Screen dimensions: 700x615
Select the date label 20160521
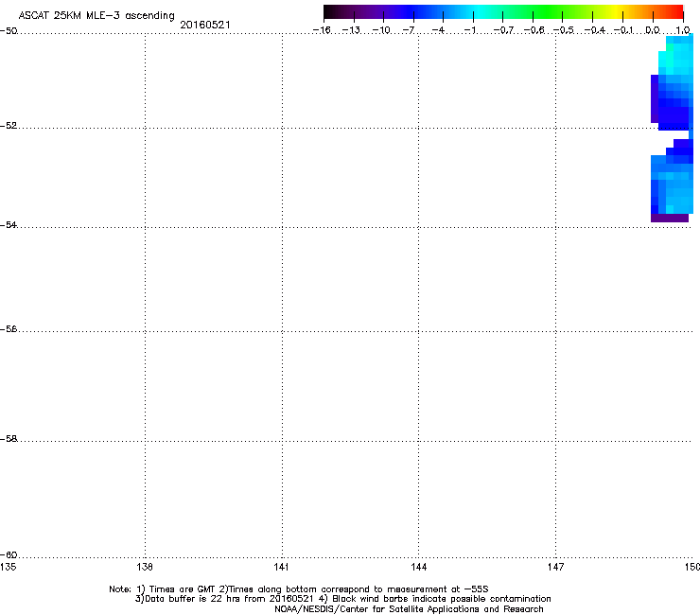pyautogui.click(x=205, y=25)
